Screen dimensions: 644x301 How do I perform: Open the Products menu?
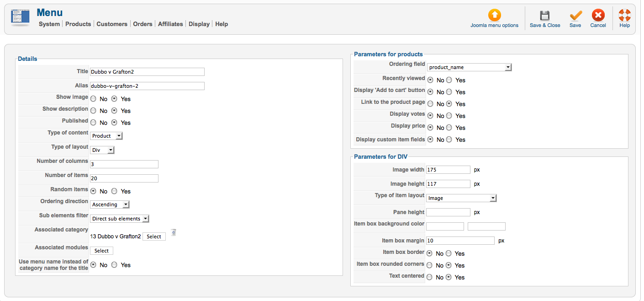click(78, 24)
